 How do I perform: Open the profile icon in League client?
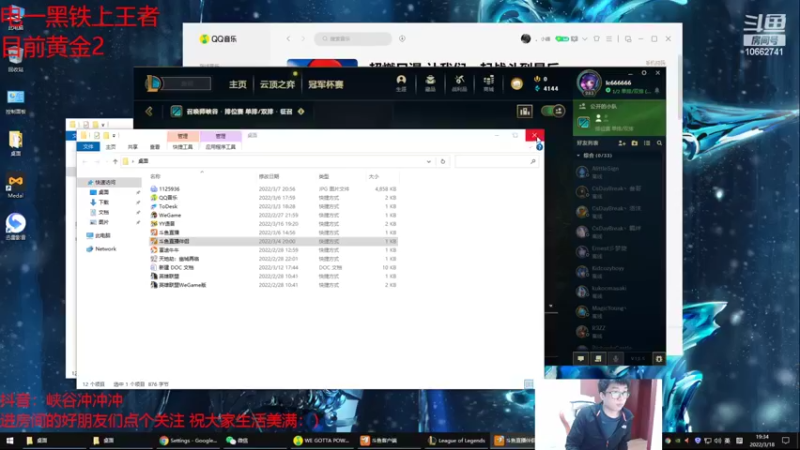(401, 83)
